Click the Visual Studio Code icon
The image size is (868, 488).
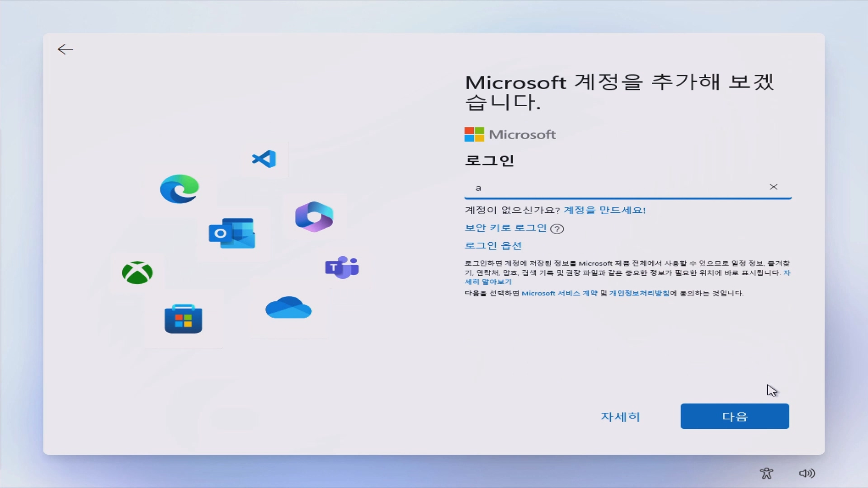(264, 159)
